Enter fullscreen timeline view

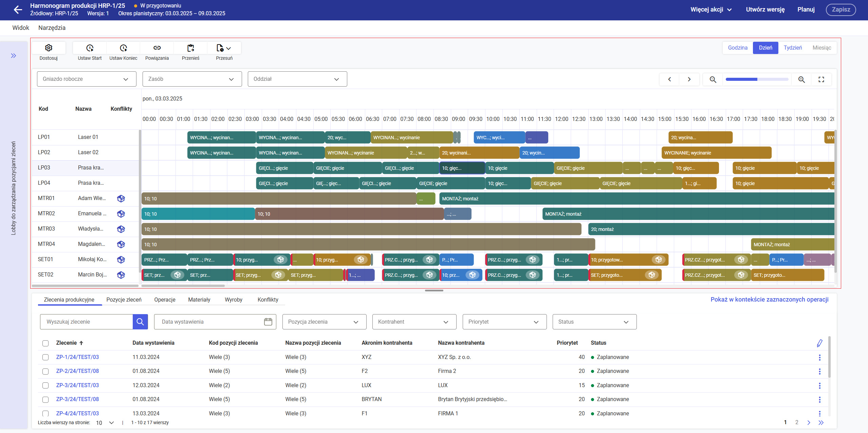[x=821, y=79]
